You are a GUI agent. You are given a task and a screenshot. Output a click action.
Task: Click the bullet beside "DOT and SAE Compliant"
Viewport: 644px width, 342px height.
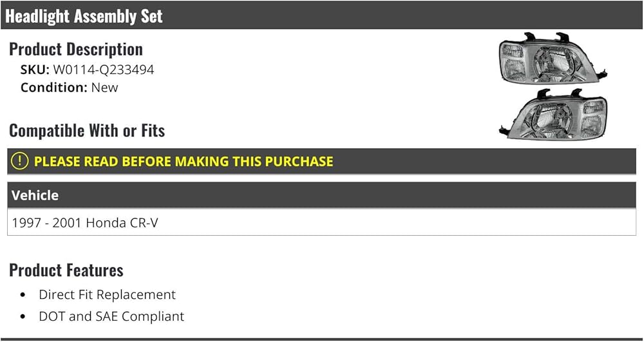[23, 317]
